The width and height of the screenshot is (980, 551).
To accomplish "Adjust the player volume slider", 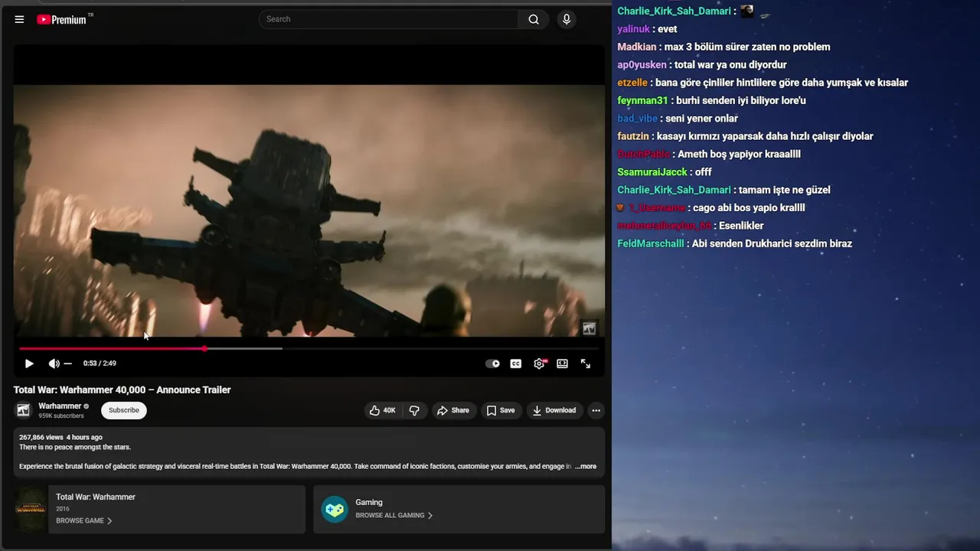I will click(68, 364).
